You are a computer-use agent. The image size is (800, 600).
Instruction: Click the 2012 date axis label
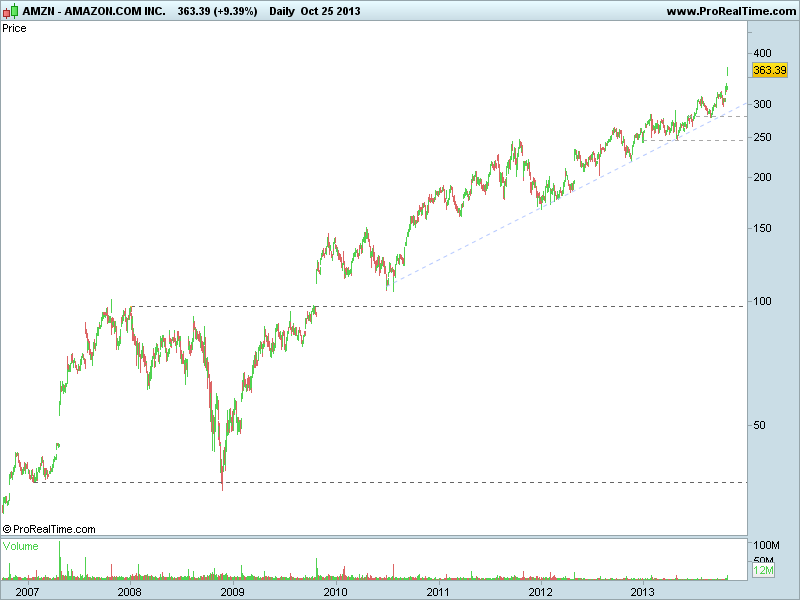point(541,592)
